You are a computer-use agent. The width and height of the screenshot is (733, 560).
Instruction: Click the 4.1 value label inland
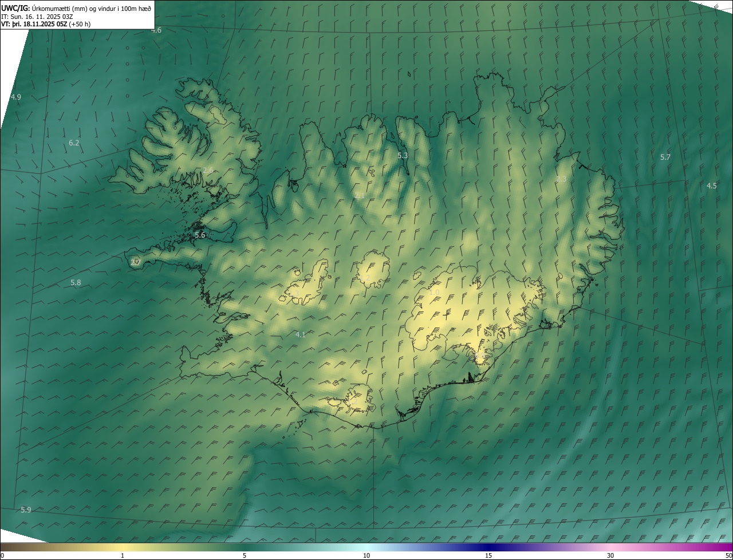tap(300, 334)
